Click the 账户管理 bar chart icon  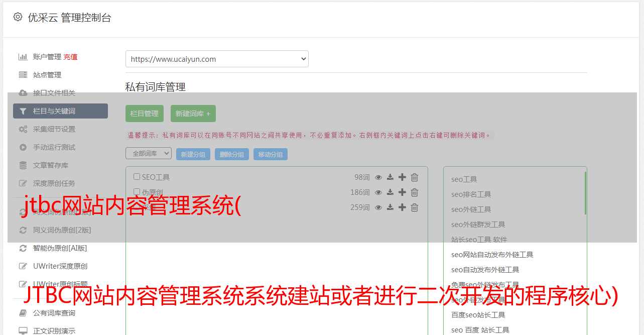(23, 57)
